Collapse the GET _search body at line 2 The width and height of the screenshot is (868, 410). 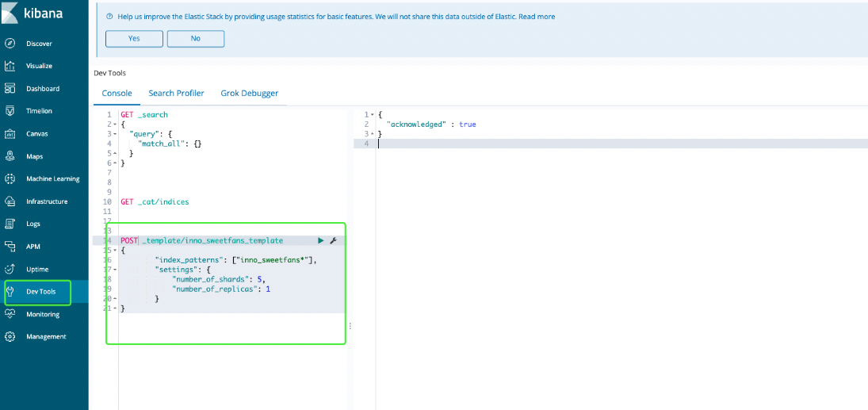pos(116,125)
